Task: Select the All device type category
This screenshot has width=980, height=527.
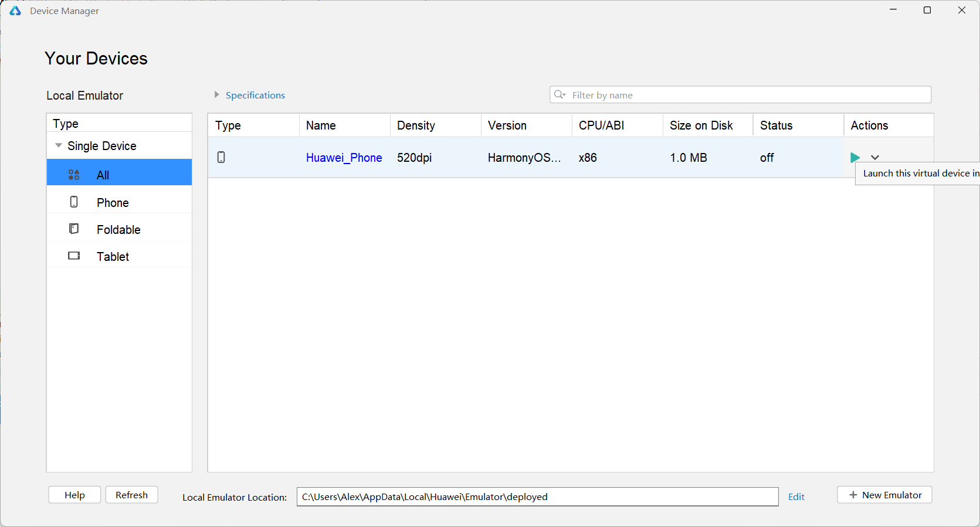Action: click(119, 172)
